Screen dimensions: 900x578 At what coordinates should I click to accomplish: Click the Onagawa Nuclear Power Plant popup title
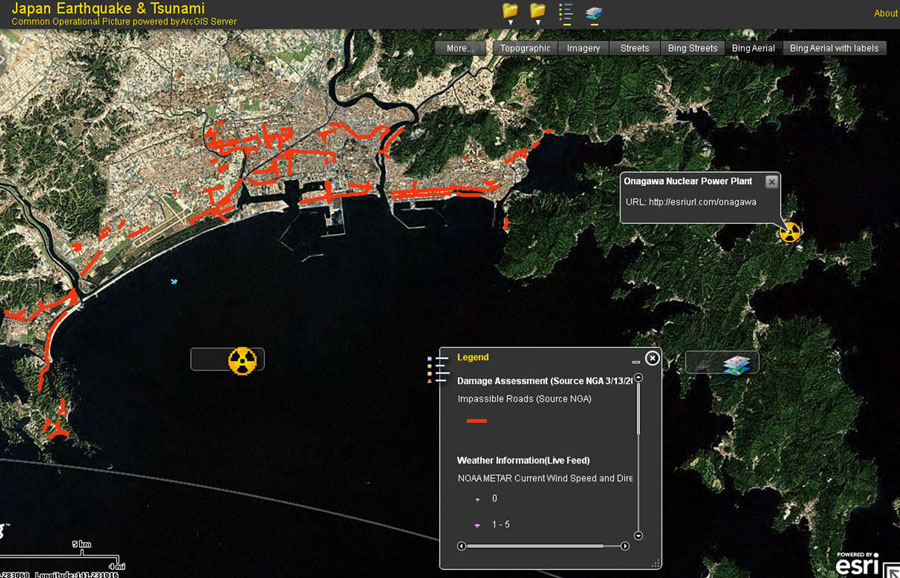tap(688, 181)
